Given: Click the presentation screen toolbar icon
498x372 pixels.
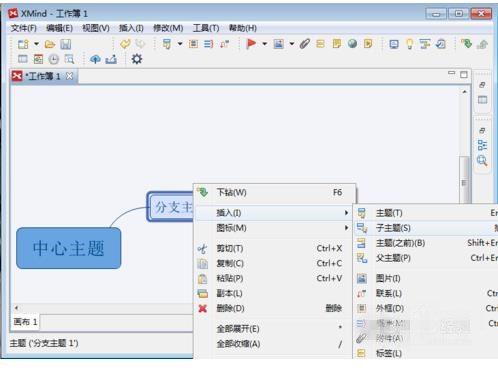Looking at the screenshot, I should [394, 44].
